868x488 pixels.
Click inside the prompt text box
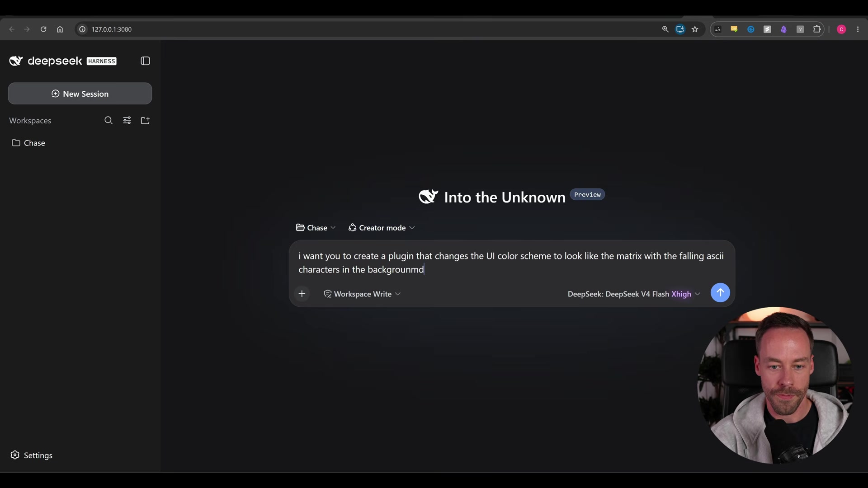511,263
